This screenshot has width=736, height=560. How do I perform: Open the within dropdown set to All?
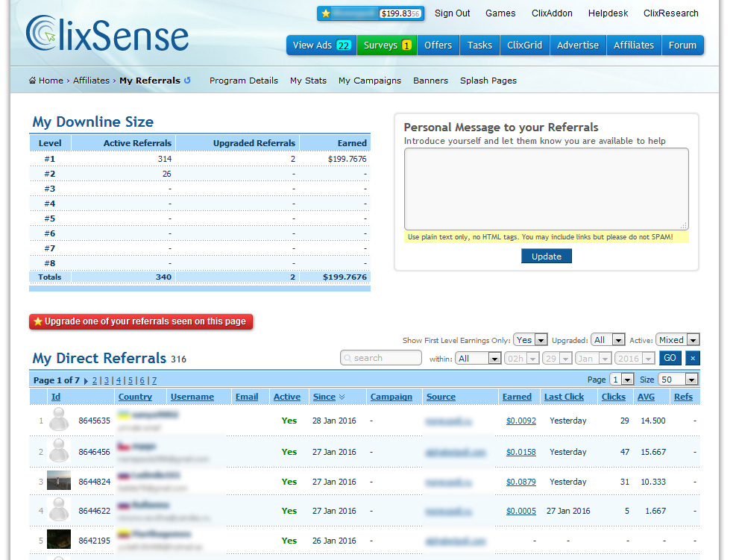point(478,359)
